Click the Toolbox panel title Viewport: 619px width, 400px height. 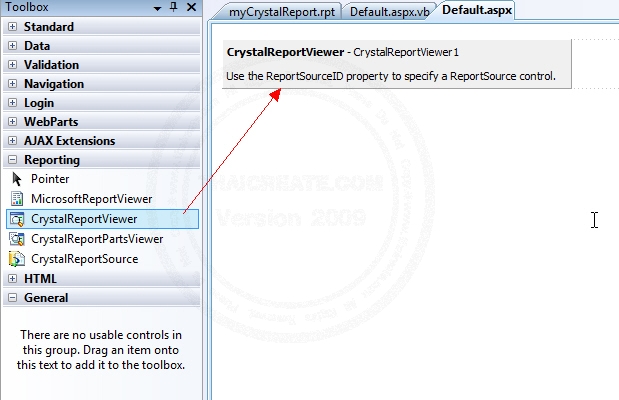click(27, 7)
